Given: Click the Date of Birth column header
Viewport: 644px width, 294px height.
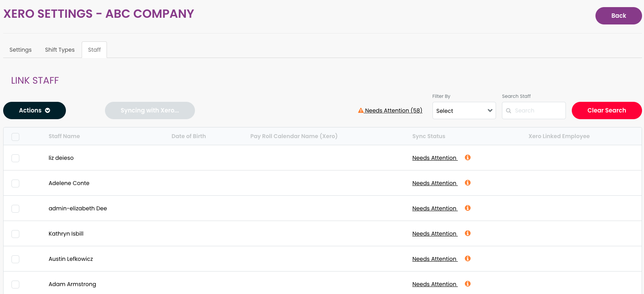Looking at the screenshot, I should click(x=189, y=136).
